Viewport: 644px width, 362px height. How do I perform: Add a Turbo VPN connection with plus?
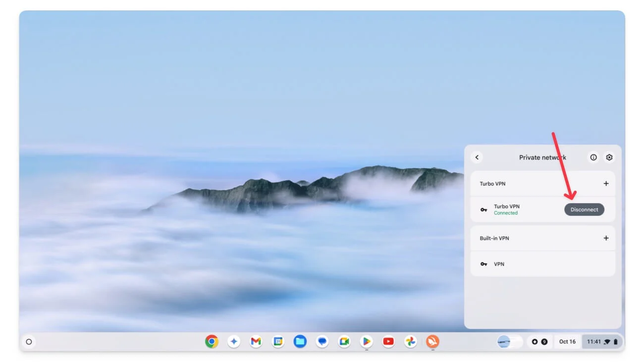tap(606, 184)
